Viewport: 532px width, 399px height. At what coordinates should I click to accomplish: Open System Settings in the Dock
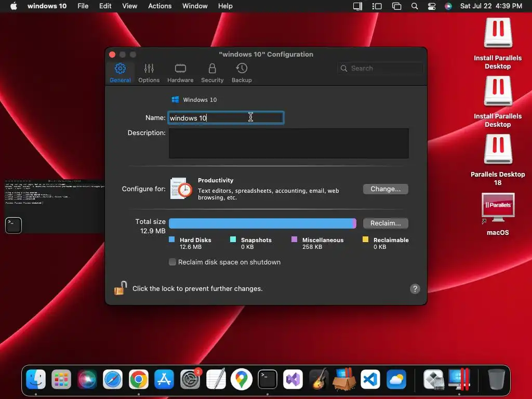(190, 379)
